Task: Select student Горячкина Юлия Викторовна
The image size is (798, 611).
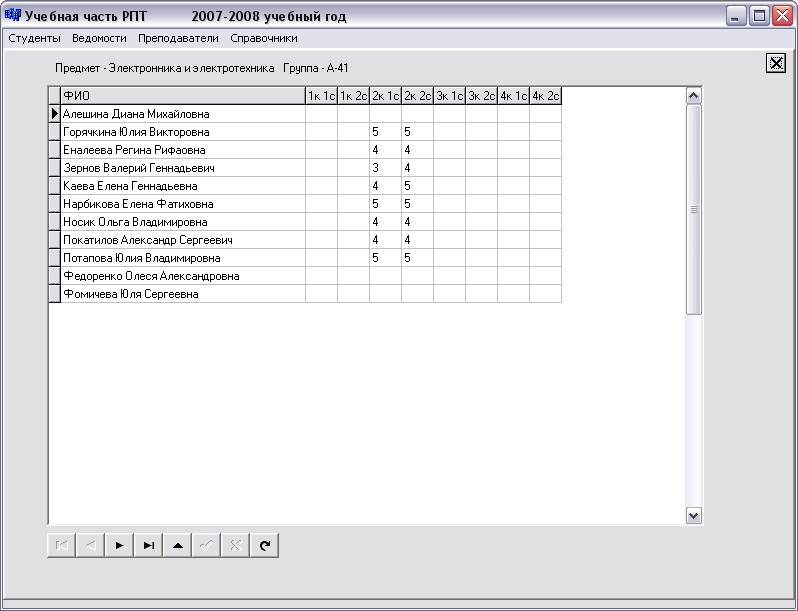Action: pos(183,132)
